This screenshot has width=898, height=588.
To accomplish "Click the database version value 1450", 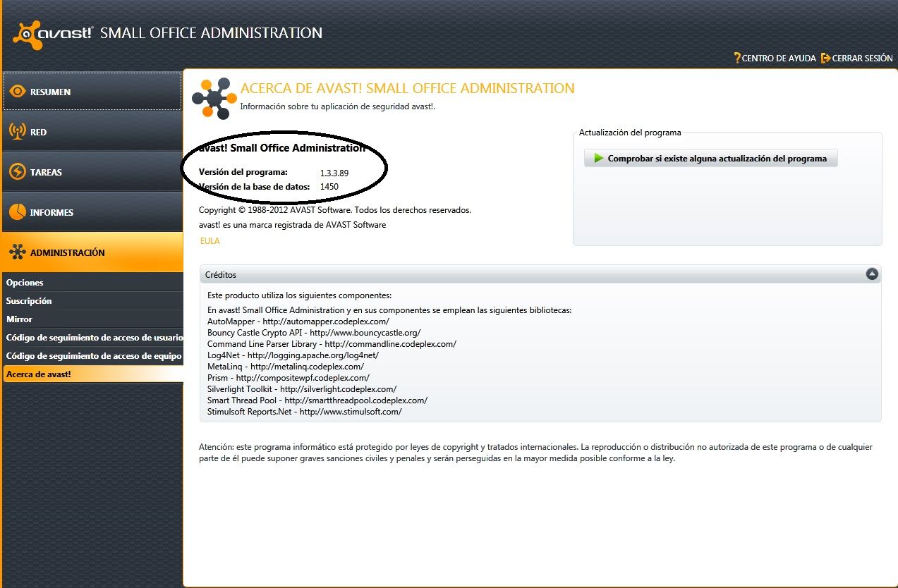I will click(x=329, y=187).
